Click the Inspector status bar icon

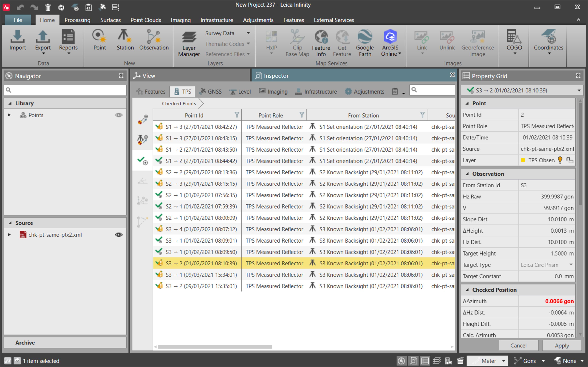(413, 361)
